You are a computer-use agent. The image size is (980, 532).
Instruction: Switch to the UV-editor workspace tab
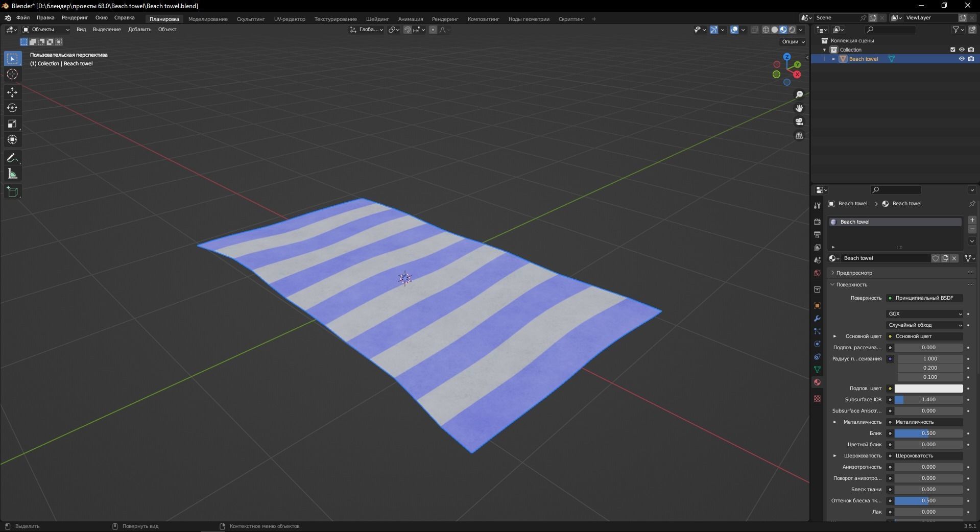pyautogui.click(x=290, y=19)
